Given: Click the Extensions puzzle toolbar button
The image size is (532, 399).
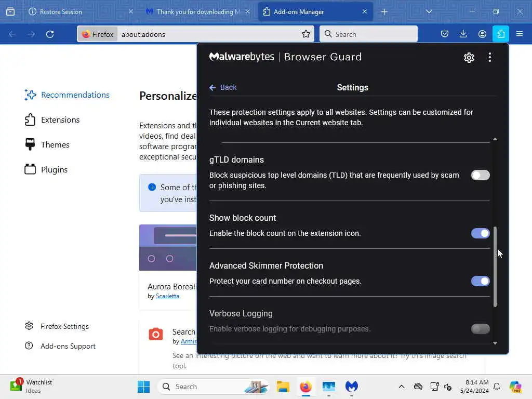Looking at the screenshot, I should [x=500, y=34].
